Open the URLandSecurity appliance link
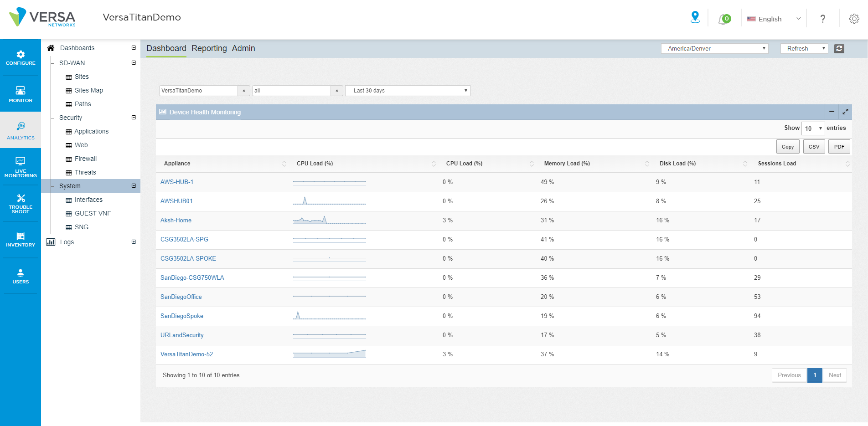The image size is (868, 426). pyautogui.click(x=182, y=335)
